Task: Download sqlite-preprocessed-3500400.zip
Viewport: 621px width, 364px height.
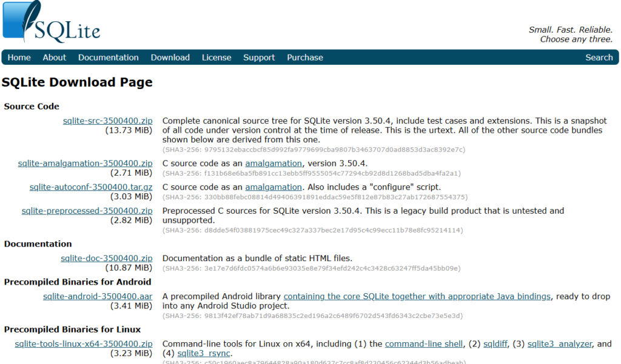Action: 87,211
